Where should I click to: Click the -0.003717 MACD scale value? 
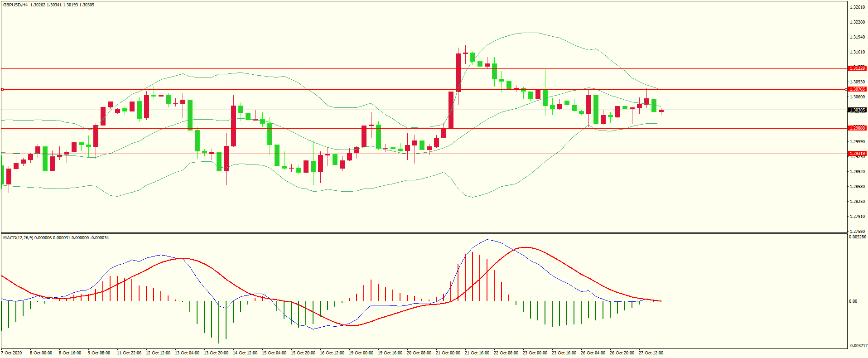858,346
